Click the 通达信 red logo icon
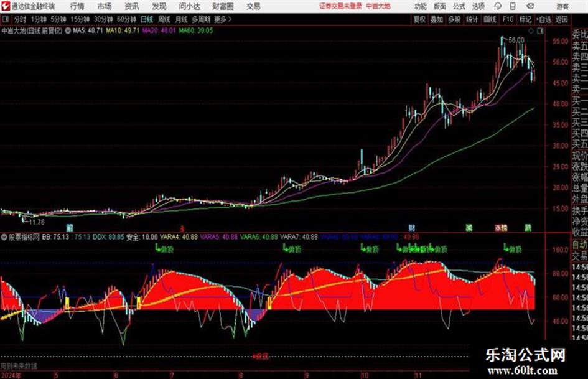This screenshot has height=379, width=588. (x=5, y=6)
